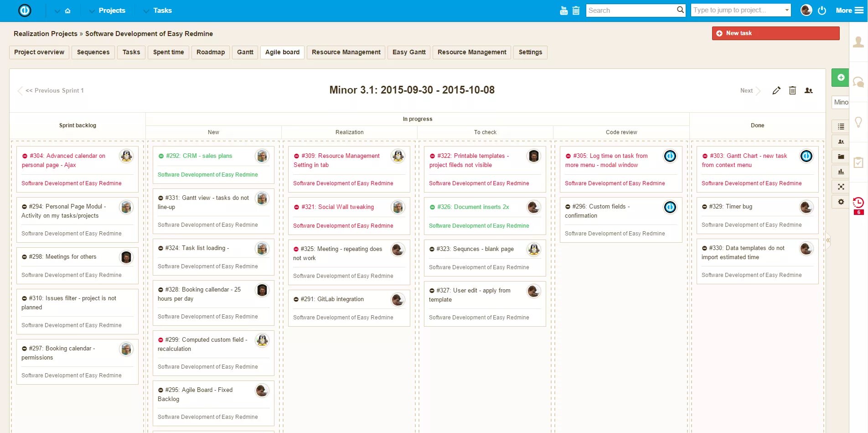
Task: Open task #291 GitLab integration
Action: pos(332,299)
